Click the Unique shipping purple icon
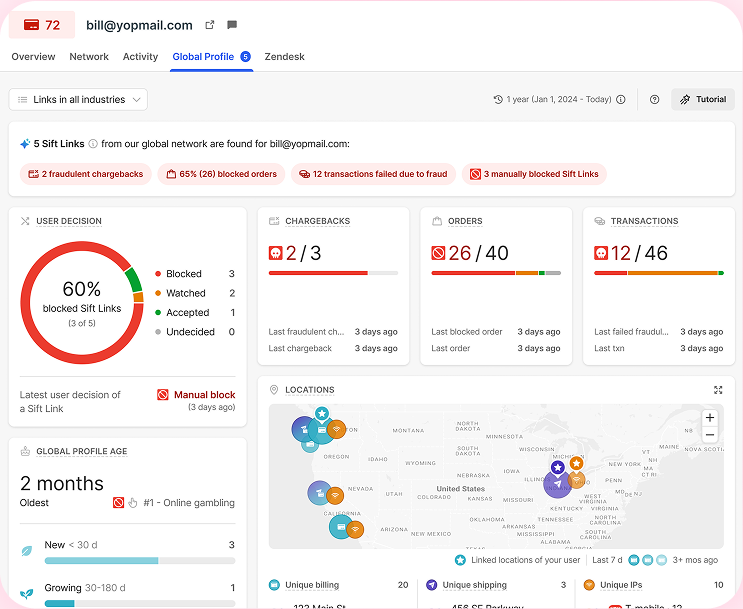Screen dimensions: 743x609 pyautogui.click(x=431, y=585)
